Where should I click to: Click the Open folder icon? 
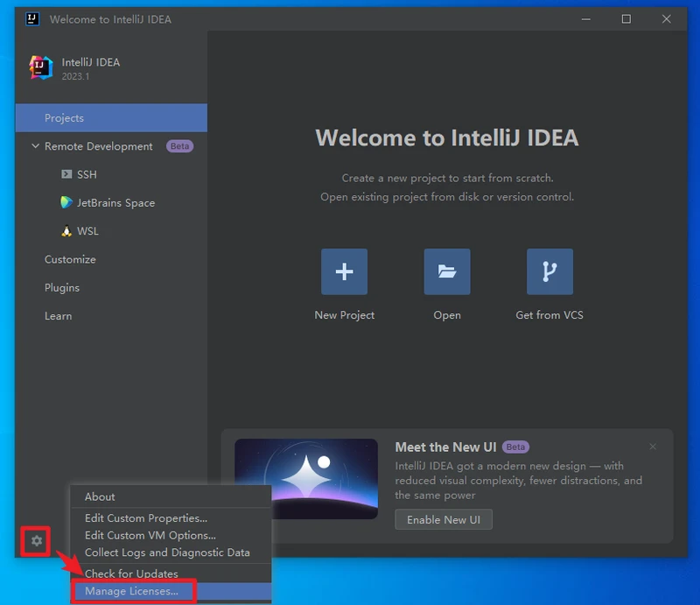click(x=447, y=271)
